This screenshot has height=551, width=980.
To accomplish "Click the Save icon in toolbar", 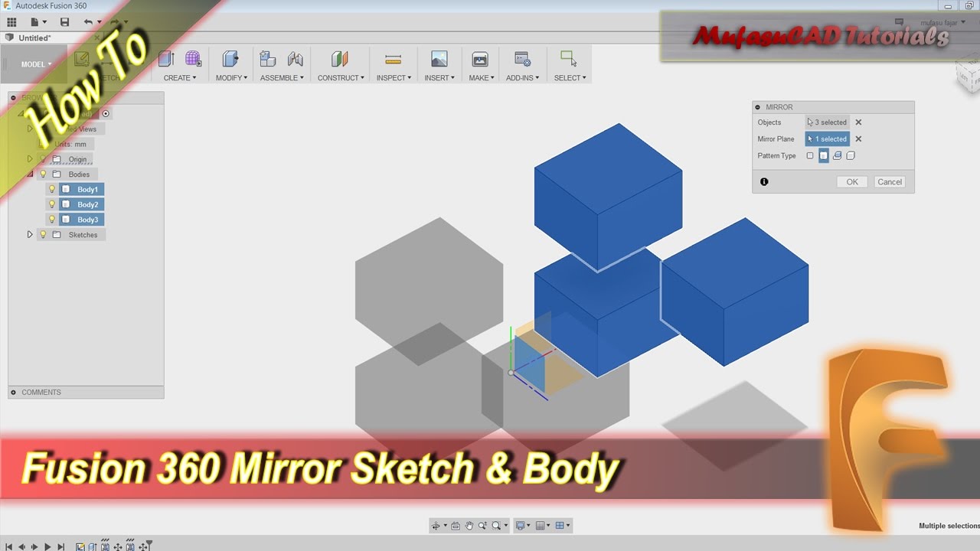I will point(64,21).
